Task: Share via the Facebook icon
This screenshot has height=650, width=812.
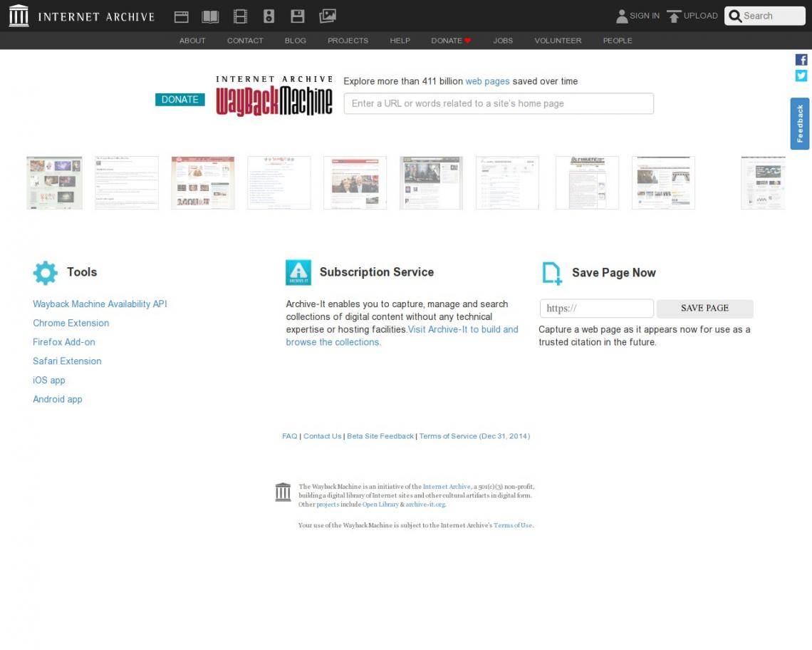Action: (x=801, y=60)
